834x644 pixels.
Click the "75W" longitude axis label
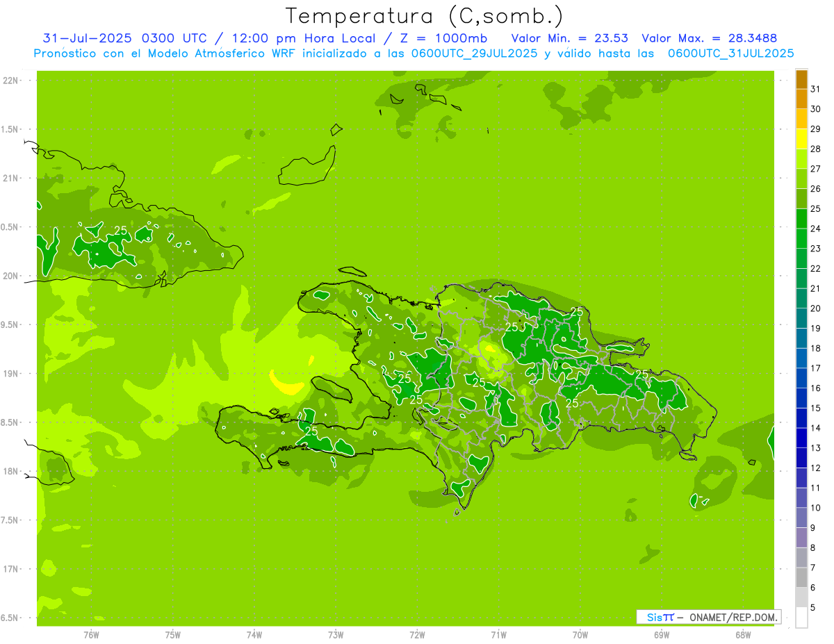[173, 635]
